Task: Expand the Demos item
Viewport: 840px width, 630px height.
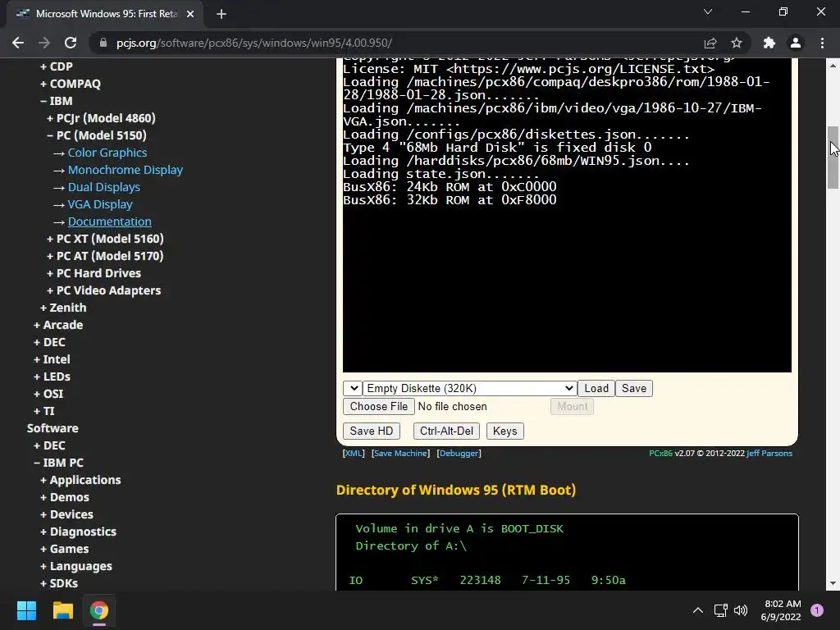Action: [64, 497]
